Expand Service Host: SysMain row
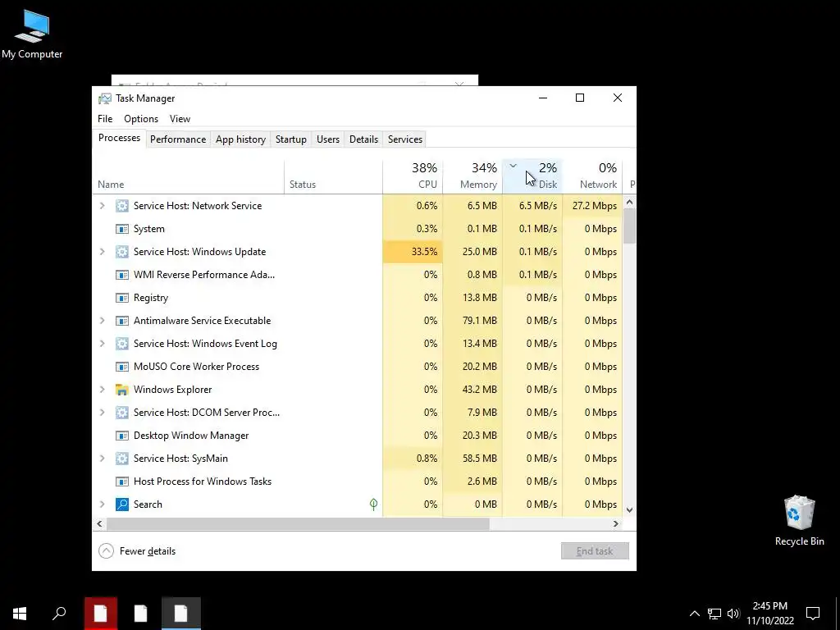 [x=103, y=459]
